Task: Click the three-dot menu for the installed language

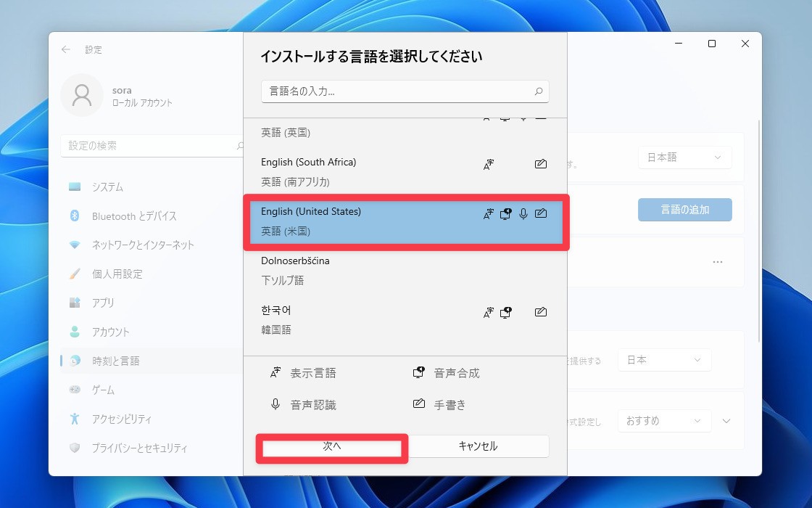Action: (x=718, y=262)
